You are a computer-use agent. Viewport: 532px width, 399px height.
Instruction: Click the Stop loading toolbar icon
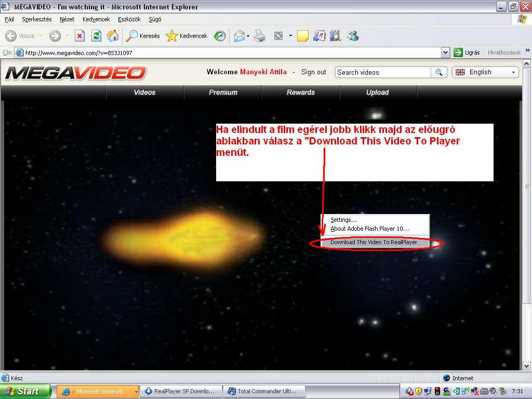coord(79,36)
